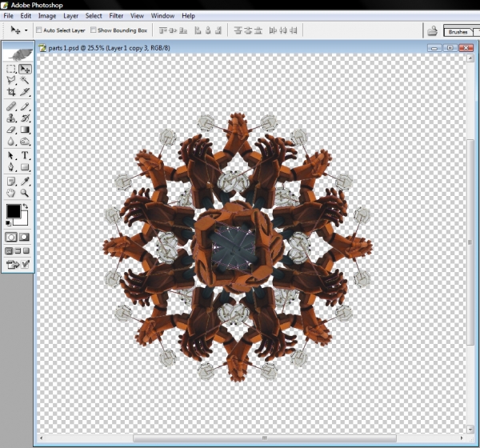Align left edges of layers
The width and height of the screenshot is (480, 448).
point(198,30)
